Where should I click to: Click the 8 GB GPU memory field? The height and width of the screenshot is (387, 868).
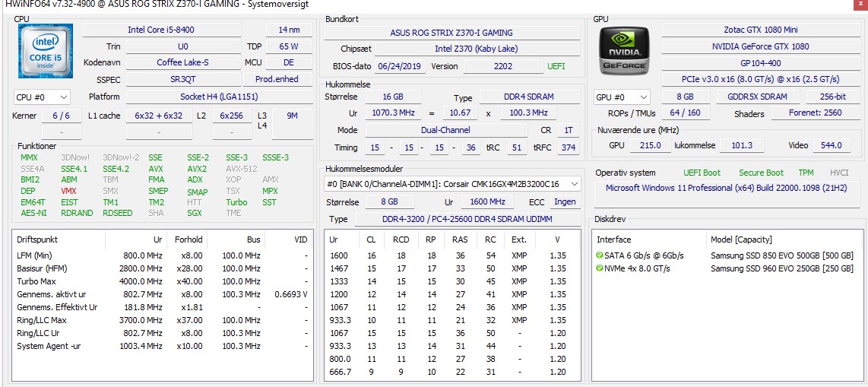(685, 97)
